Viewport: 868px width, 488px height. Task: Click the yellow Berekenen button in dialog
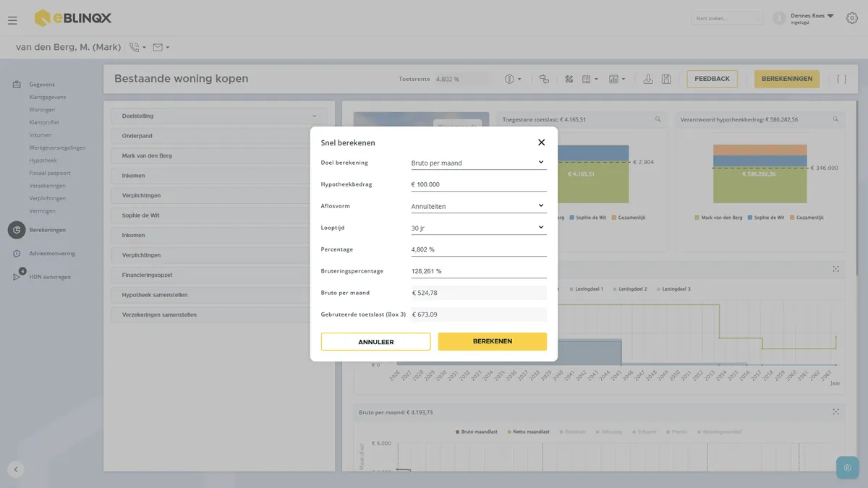coord(493,341)
